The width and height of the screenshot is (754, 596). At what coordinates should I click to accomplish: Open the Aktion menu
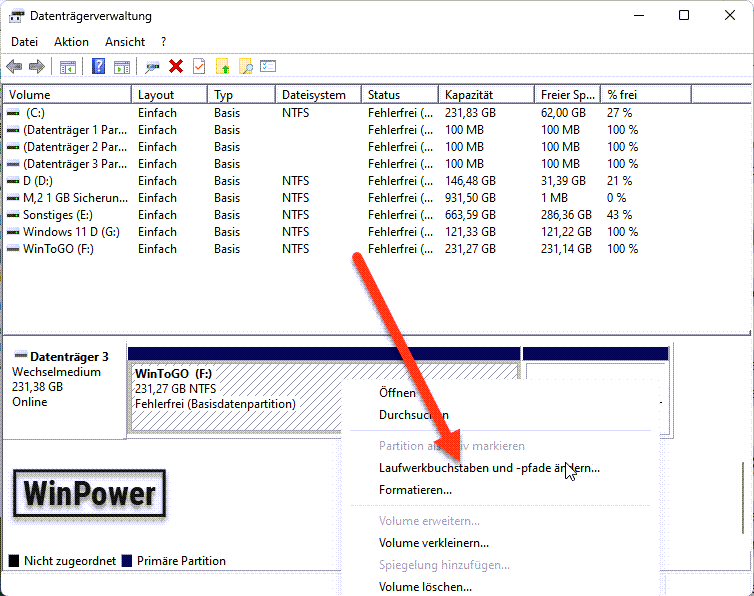point(71,42)
